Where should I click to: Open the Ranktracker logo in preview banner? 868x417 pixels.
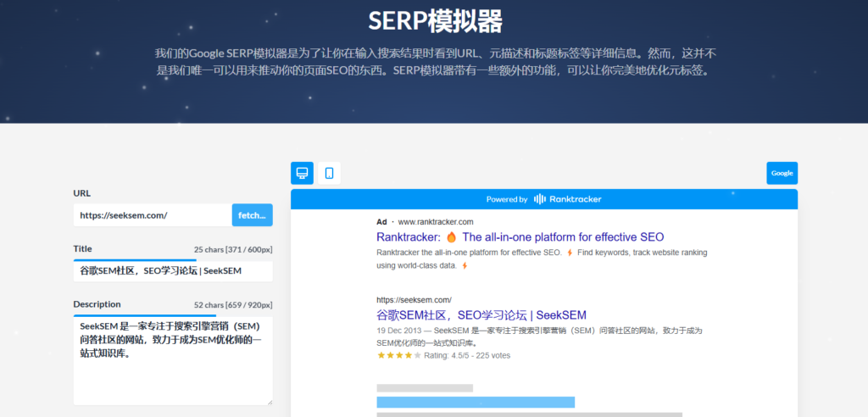[x=567, y=199]
